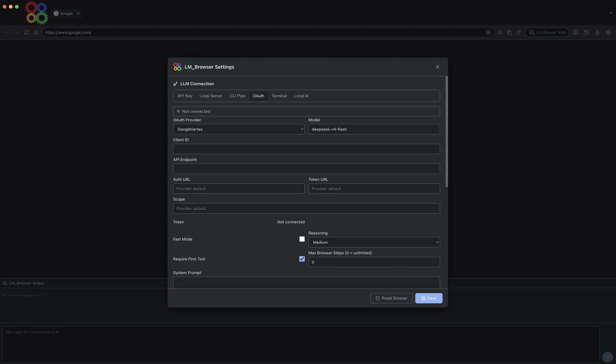
Task: Switch to the Terminal tab
Action: tap(279, 96)
